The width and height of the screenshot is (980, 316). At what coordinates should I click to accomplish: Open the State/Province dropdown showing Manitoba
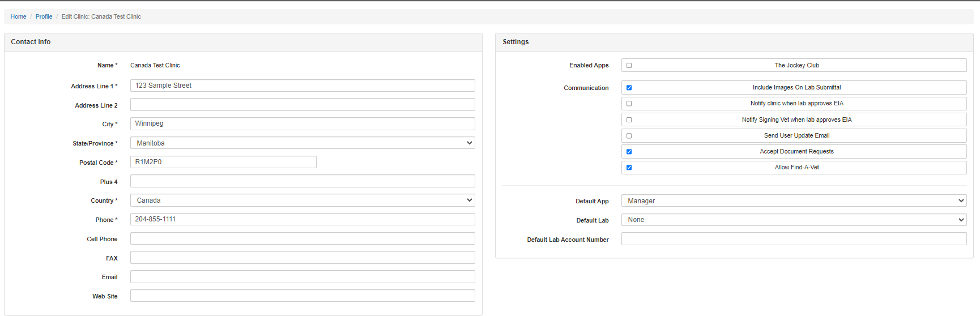tap(302, 143)
